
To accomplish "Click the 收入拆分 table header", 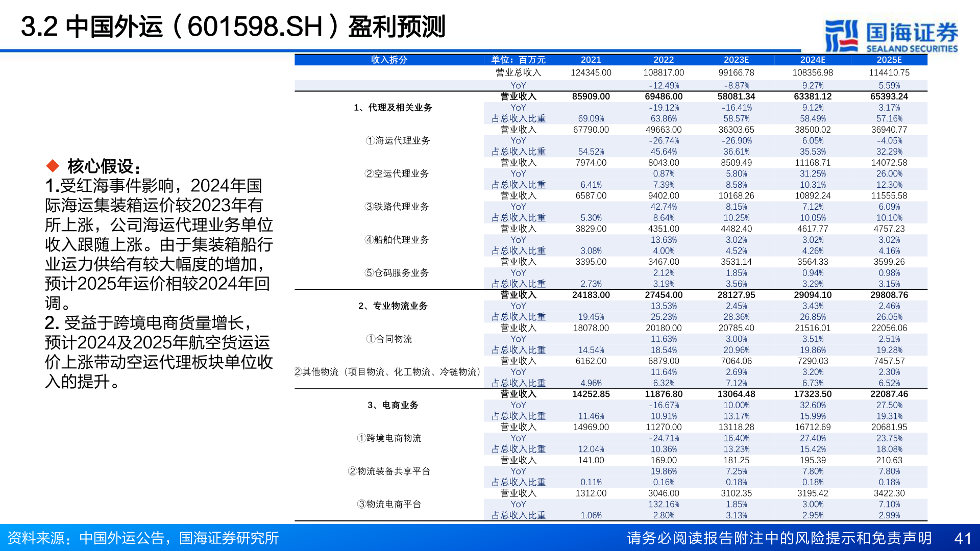I will 389,60.
